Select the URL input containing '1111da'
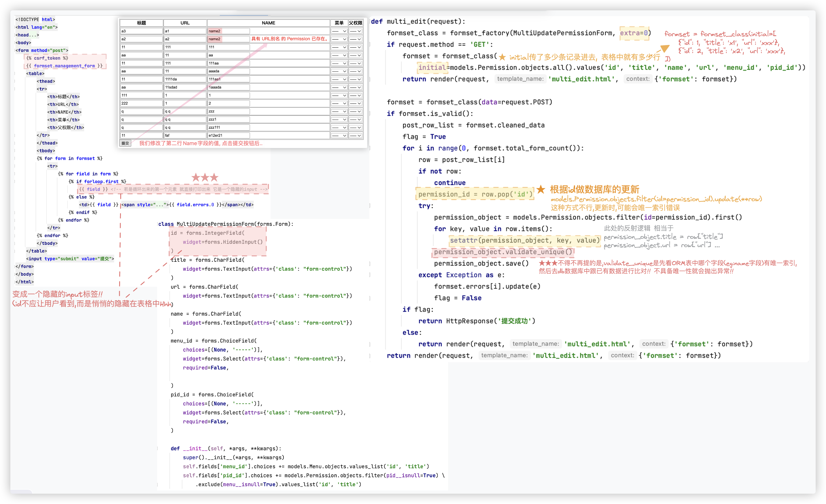Image resolution: width=826 pixels, height=504 pixels. point(185,80)
